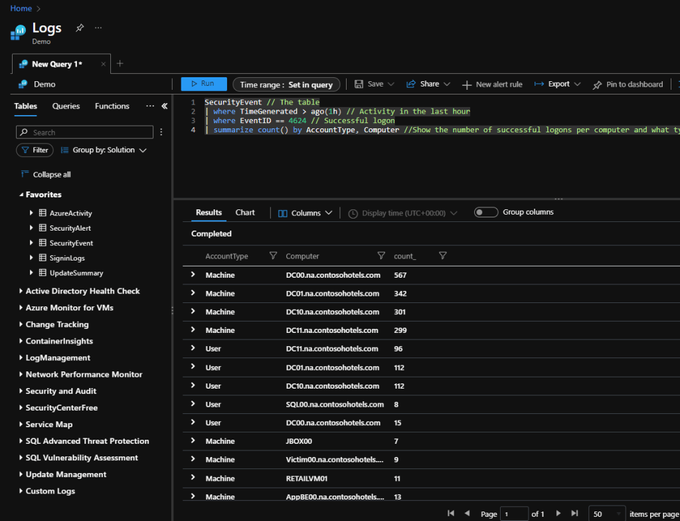Open the Export dropdown menu
Viewport: 680px width, 521px height.
[x=557, y=85]
